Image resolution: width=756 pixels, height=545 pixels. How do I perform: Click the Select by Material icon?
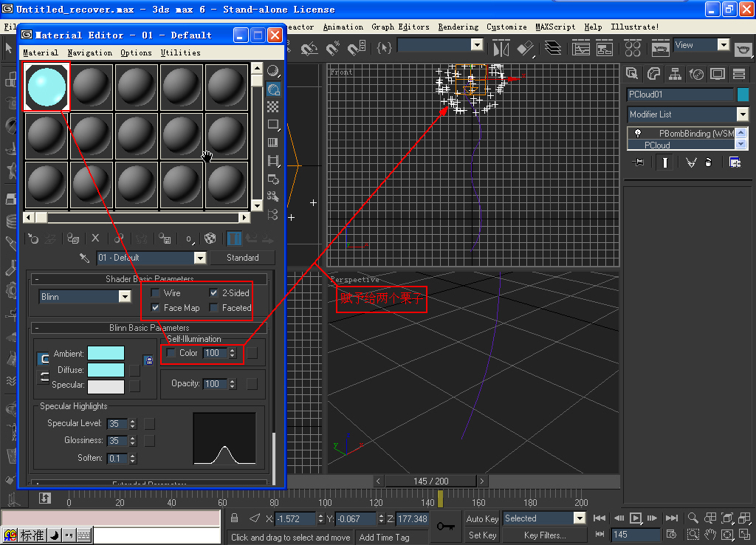coord(273,196)
